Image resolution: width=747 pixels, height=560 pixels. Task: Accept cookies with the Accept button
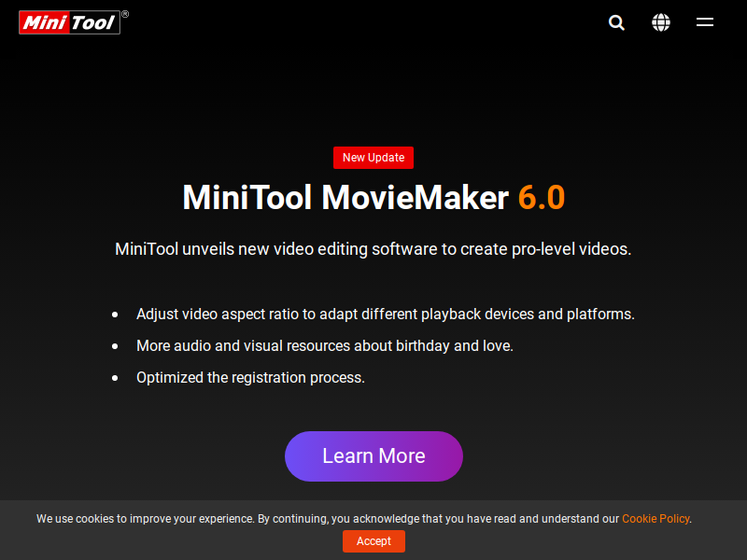tap(373, 541)
